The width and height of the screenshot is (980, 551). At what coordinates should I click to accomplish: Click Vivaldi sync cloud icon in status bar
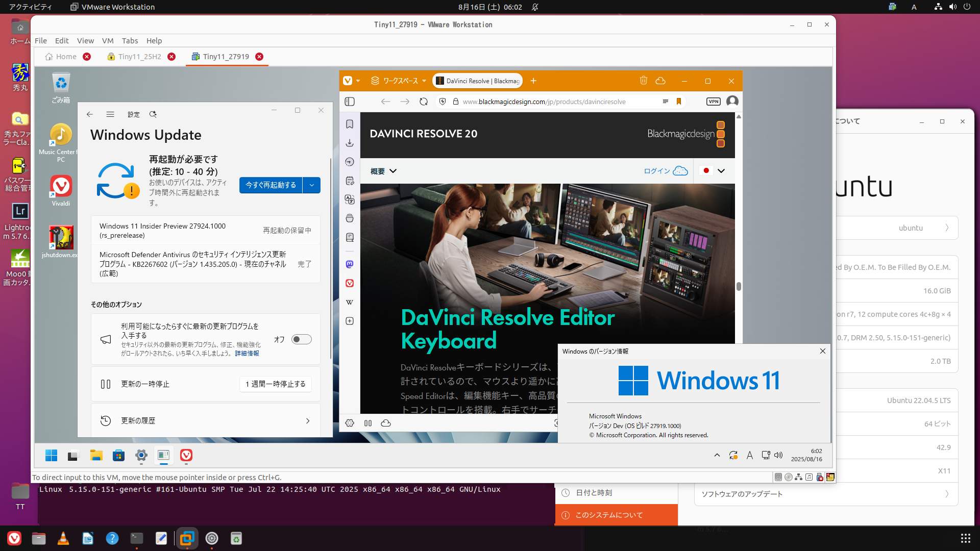click(x=386, y=423)
